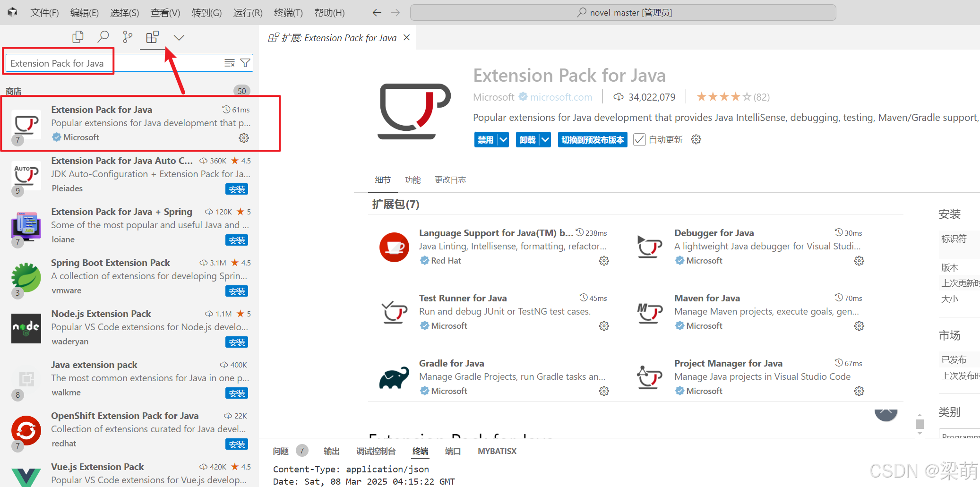980x487 pixels.
Task: Select Spring Boot Extension Pack leaf icon
Action: [x=26, y=277]
